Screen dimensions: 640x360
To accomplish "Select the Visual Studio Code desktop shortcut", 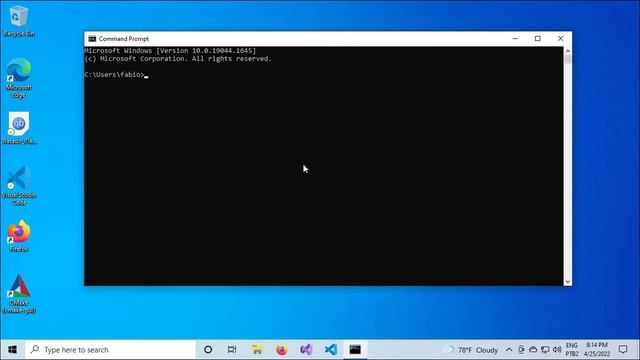I will (x=19, y=185).
